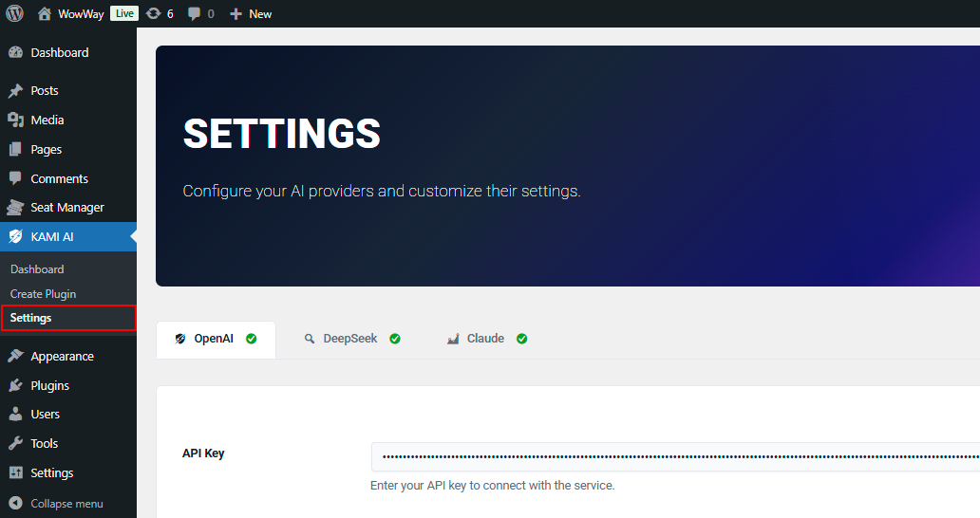The height and width of the screenshot is (518, 980).
Task: Click the Collapse menu label
Action: pos(66,504)
